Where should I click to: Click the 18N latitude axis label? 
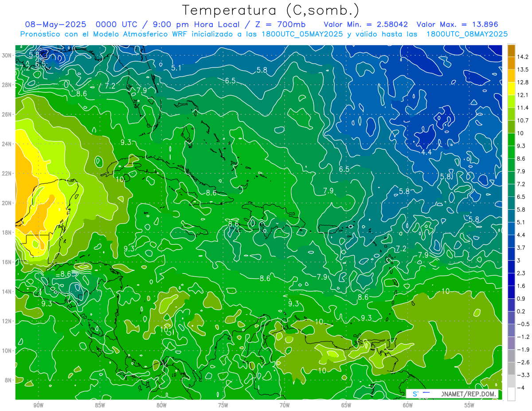[6, 232]
